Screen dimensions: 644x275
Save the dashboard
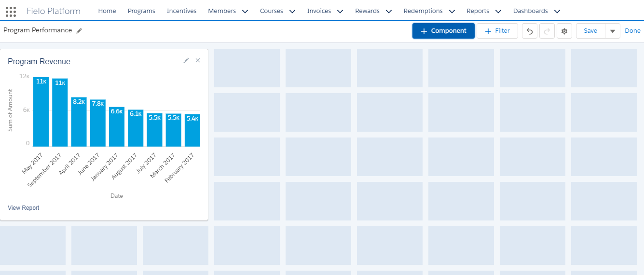pyautogui.click(x=590, y=31)
